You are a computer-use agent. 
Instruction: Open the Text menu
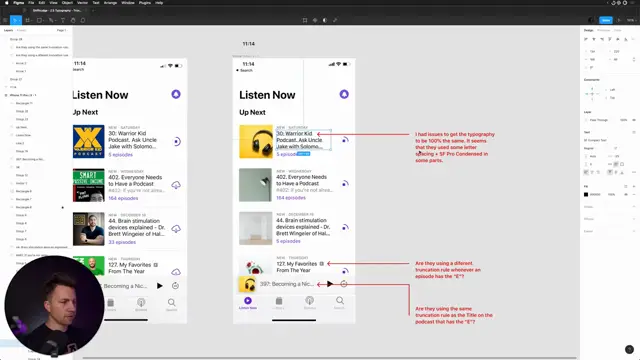click(x=96, y=2)
